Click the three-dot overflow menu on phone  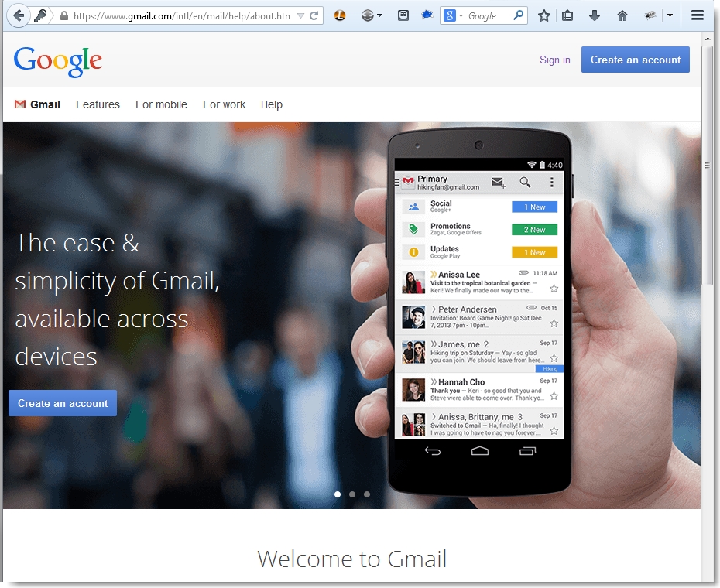551,183
